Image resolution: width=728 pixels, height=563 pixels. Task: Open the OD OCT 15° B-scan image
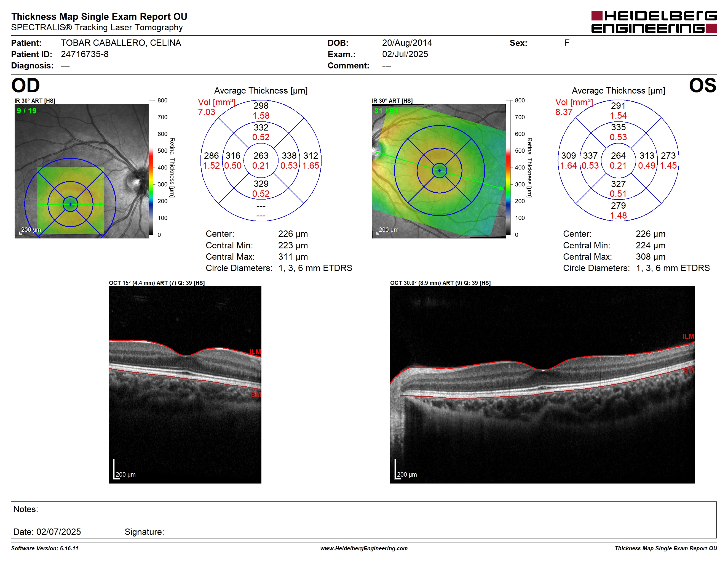tap(185, 385)
